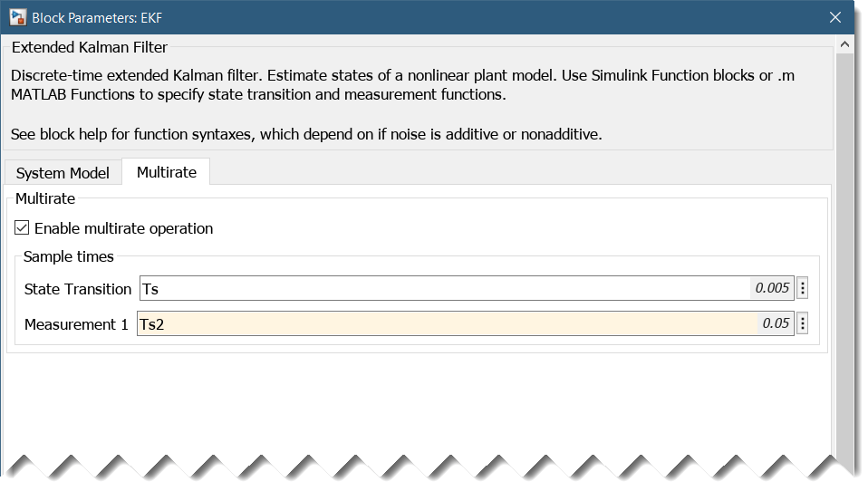Select the Multirate tab

pos(166,172)
